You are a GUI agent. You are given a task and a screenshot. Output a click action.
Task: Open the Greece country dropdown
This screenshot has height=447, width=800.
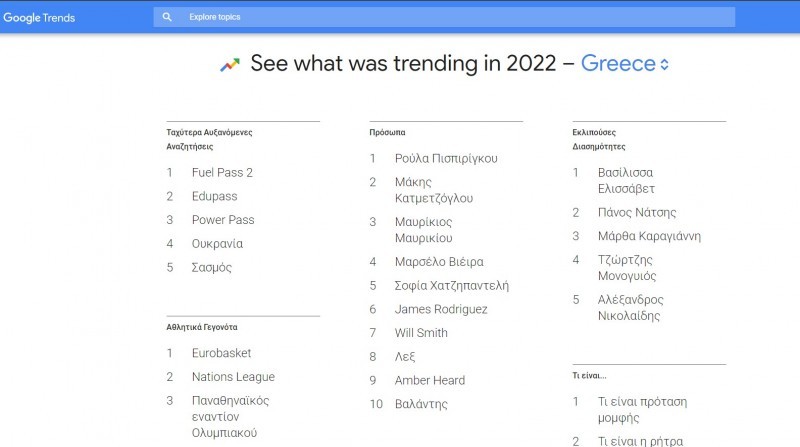(x=625, y=64)
